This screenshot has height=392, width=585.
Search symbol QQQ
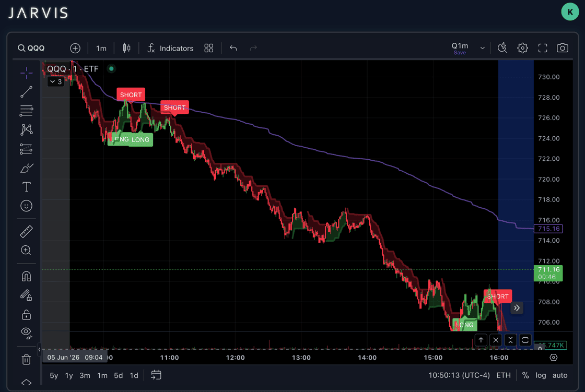click(x=31, y=48)
